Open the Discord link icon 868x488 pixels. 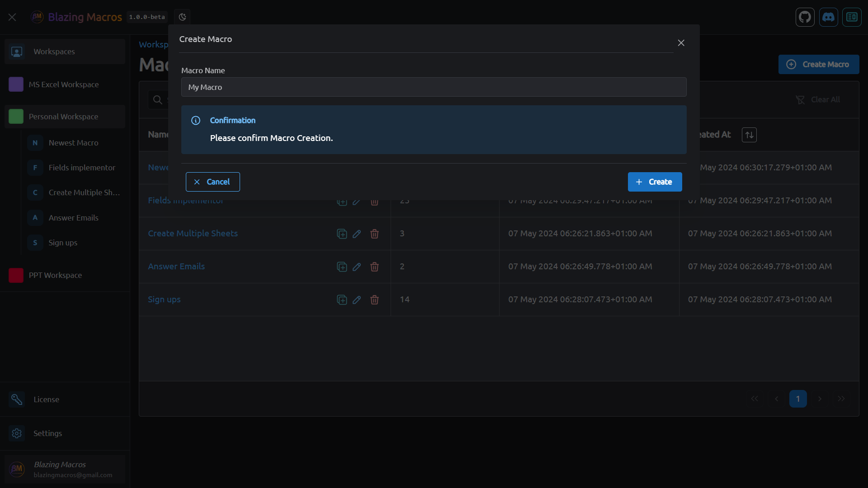(829, 17)
